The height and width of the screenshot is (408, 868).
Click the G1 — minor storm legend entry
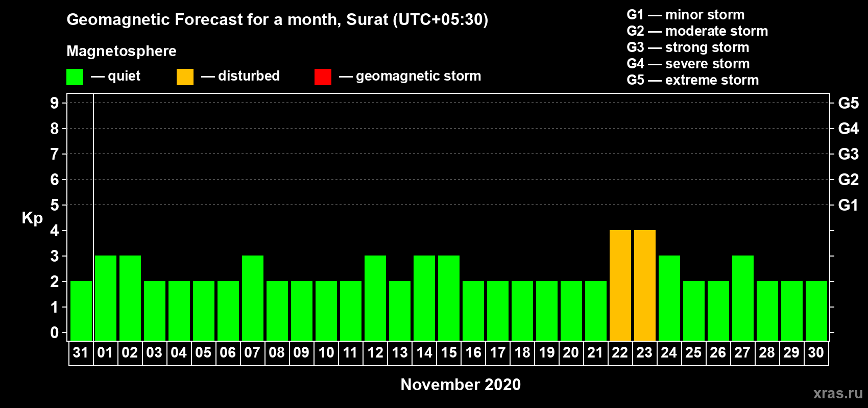[686, 15]
